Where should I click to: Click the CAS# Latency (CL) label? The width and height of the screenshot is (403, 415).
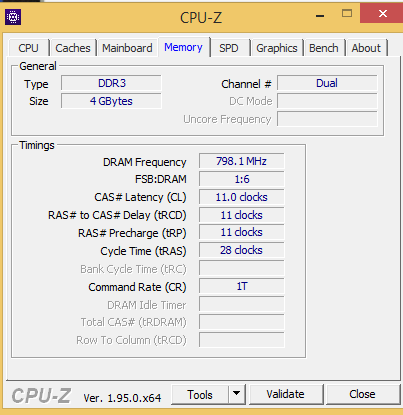[x=140, y=197]
